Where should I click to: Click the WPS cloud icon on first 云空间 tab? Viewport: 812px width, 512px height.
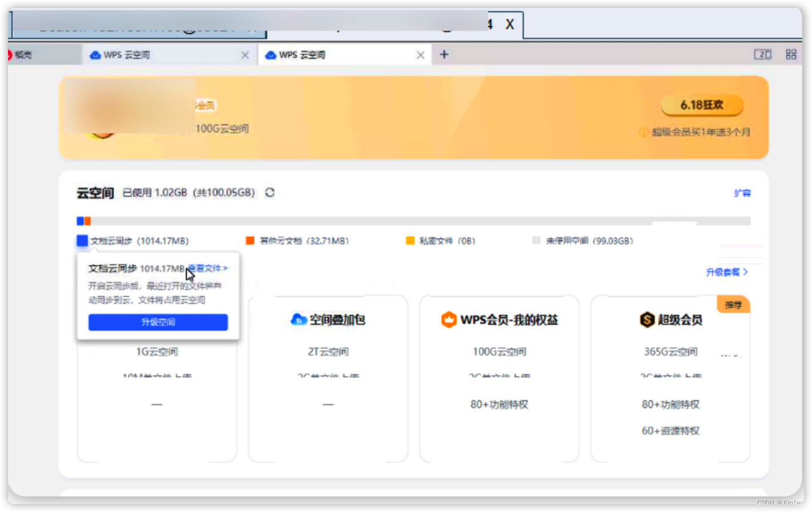[95, 55]
